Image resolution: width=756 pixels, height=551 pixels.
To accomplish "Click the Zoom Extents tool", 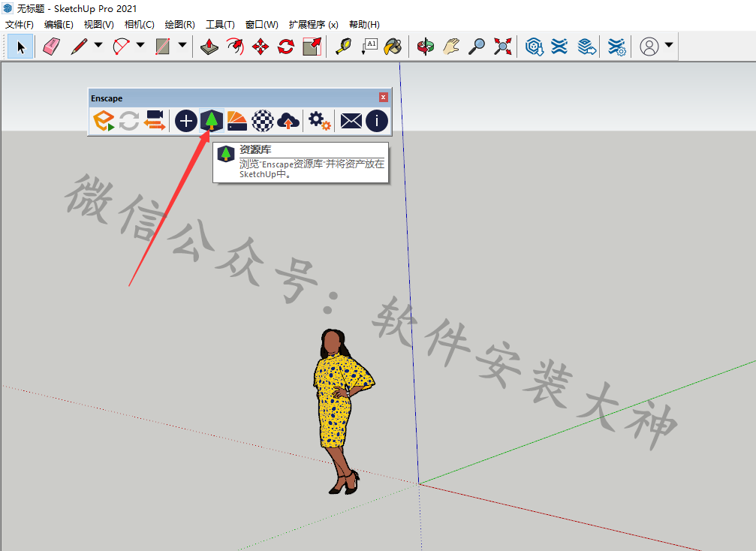I will (502, 47).
